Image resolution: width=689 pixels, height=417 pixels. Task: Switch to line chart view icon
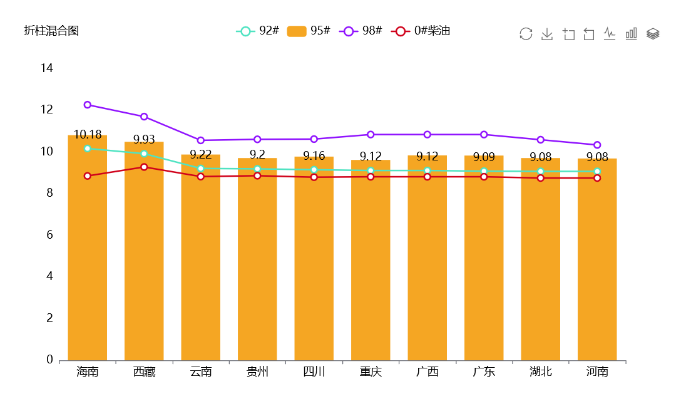pos(609,34)
